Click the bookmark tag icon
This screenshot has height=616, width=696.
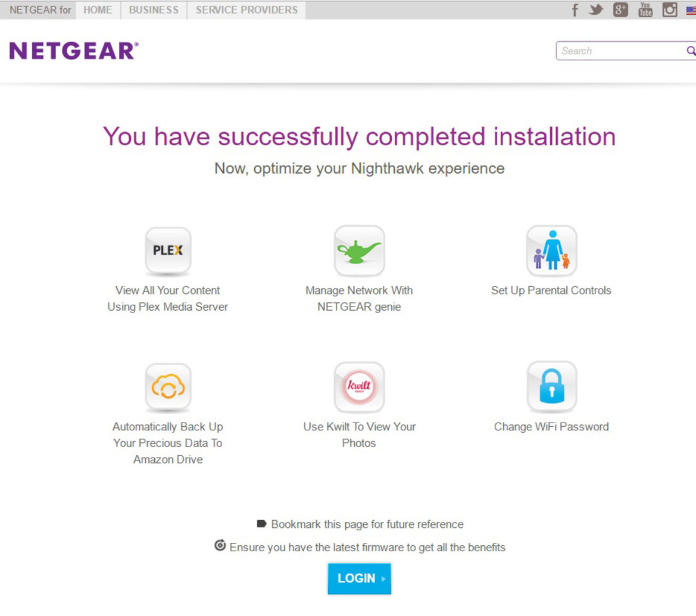(261, 524)
